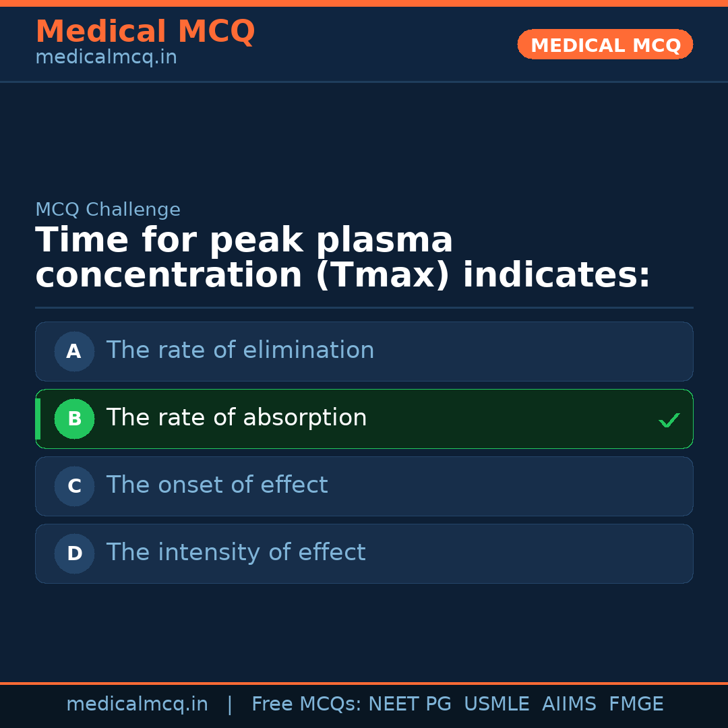Click the option A letter circle

click(x=74, y=351)
